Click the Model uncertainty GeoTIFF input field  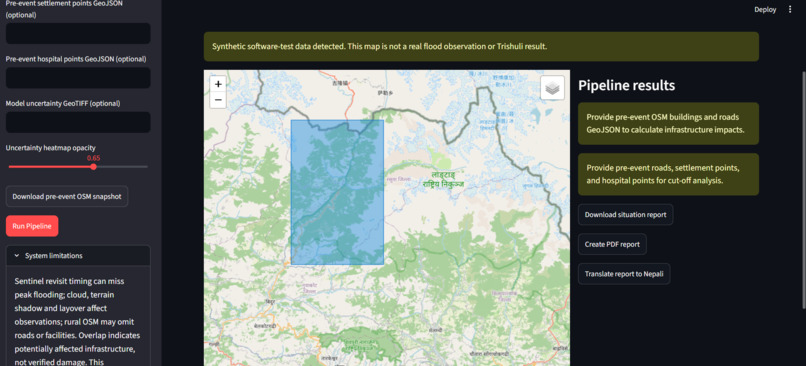tap(78, 122)
